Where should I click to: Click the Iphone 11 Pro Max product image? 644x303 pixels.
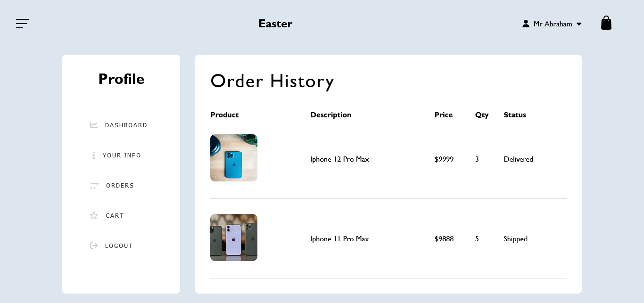[x=234, y=237]
